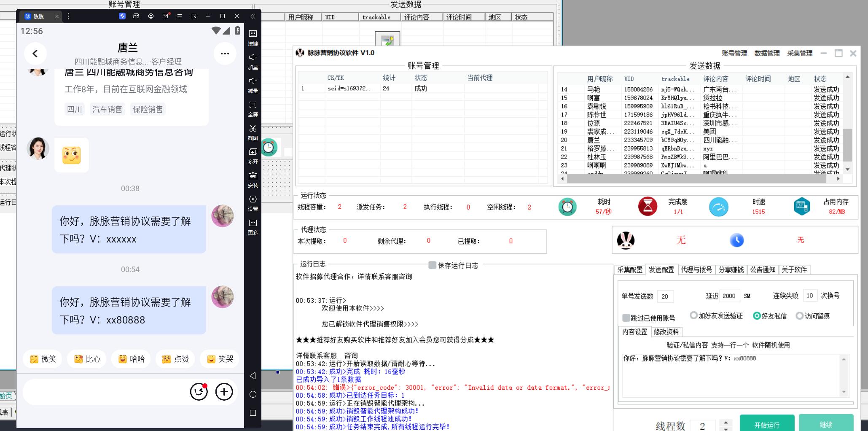Check the 跳过已使用账号 checkbox

click(626, 318)
